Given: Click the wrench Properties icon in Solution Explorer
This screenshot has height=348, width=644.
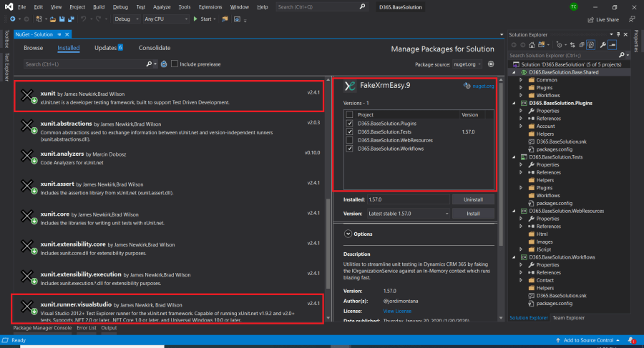Looking at the screenshot, I should click(x=603, y=44).
